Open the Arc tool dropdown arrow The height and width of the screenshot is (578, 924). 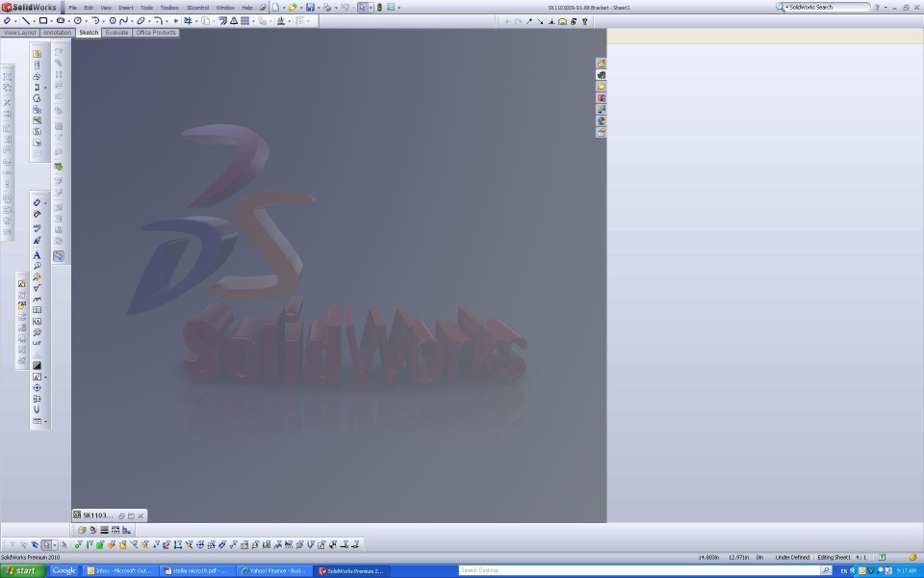pos(103,21)
